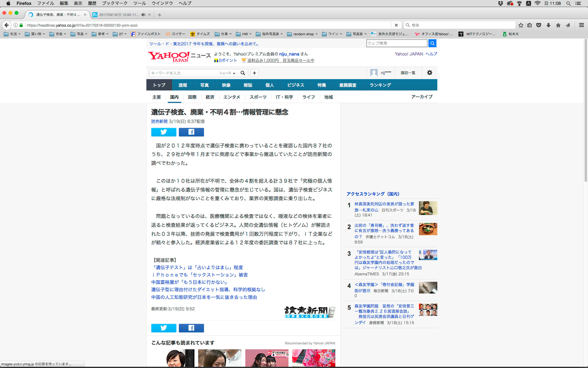
Task: Click the sushi bowl ranking thumbnail
Action: tap(428, 229)
